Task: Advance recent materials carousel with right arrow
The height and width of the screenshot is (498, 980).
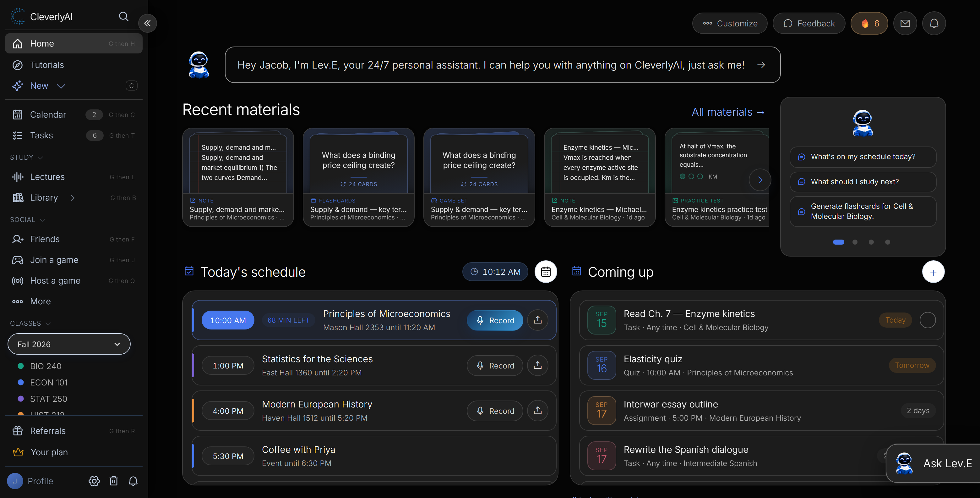Action: (760, 180)
